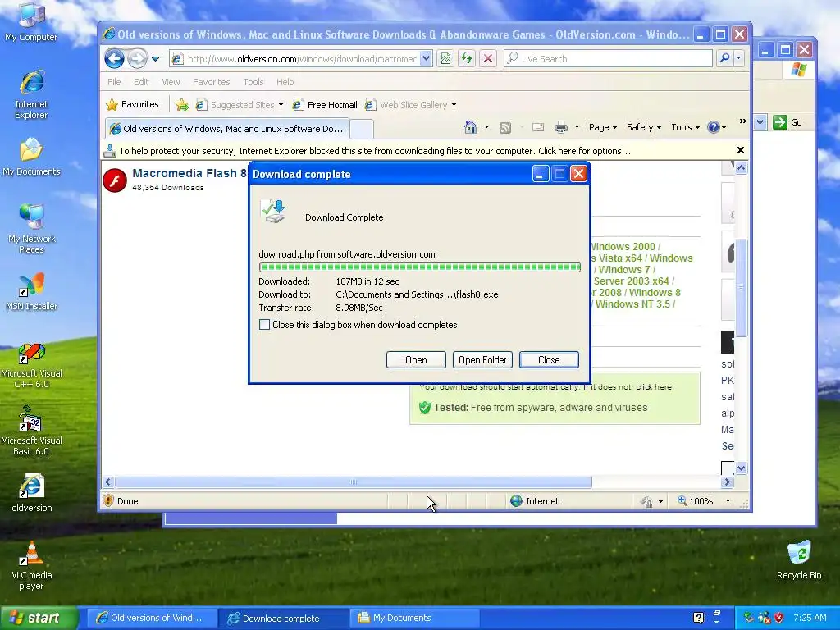Click the search magnifier button
The image size is (840, 630).
(x=724, y=58)
